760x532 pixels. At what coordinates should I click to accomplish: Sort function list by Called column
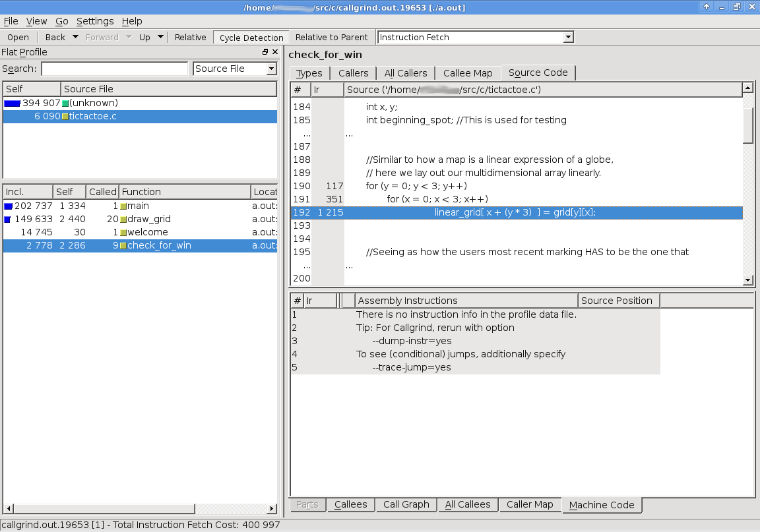click(x=102, y=192)
